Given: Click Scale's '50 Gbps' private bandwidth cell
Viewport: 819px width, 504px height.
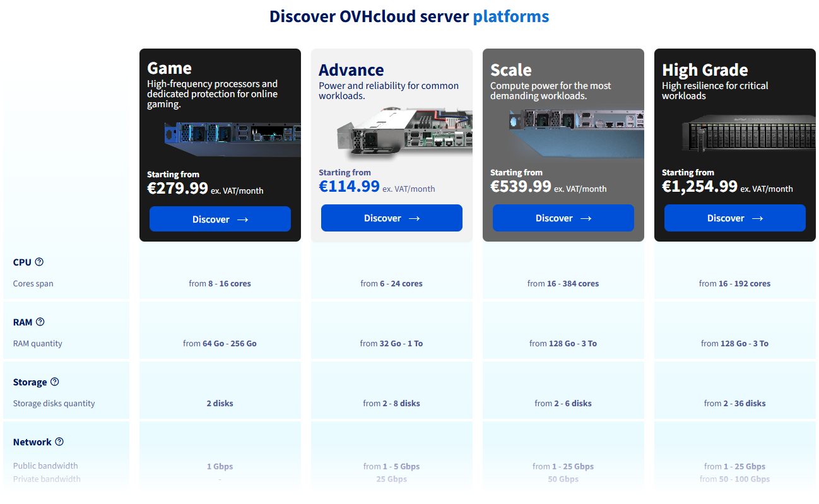Looking at the screenshot, I should click(x=563, y=479).
